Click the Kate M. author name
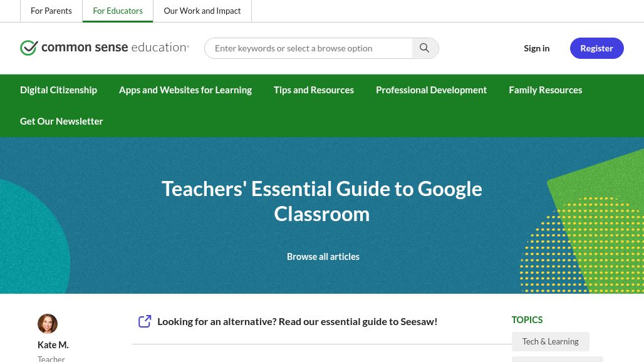The height and width of the screenshot is (362, 644). (x=53, y=344)
